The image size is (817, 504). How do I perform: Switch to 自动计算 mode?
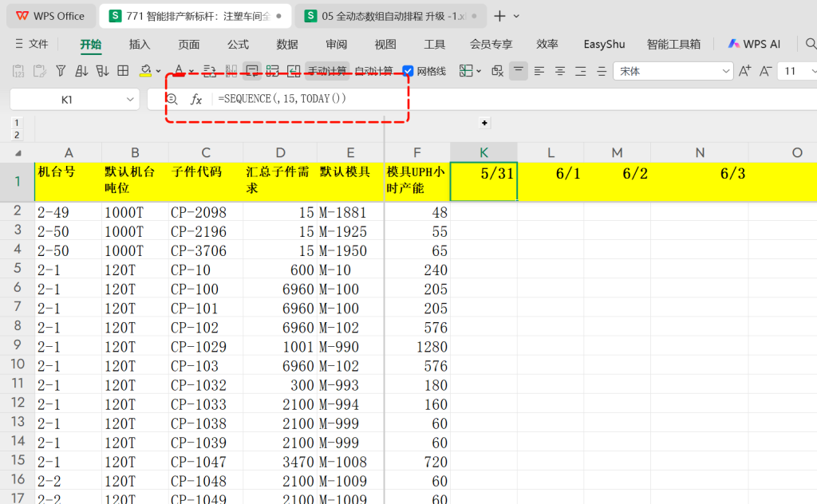point(373,71)
